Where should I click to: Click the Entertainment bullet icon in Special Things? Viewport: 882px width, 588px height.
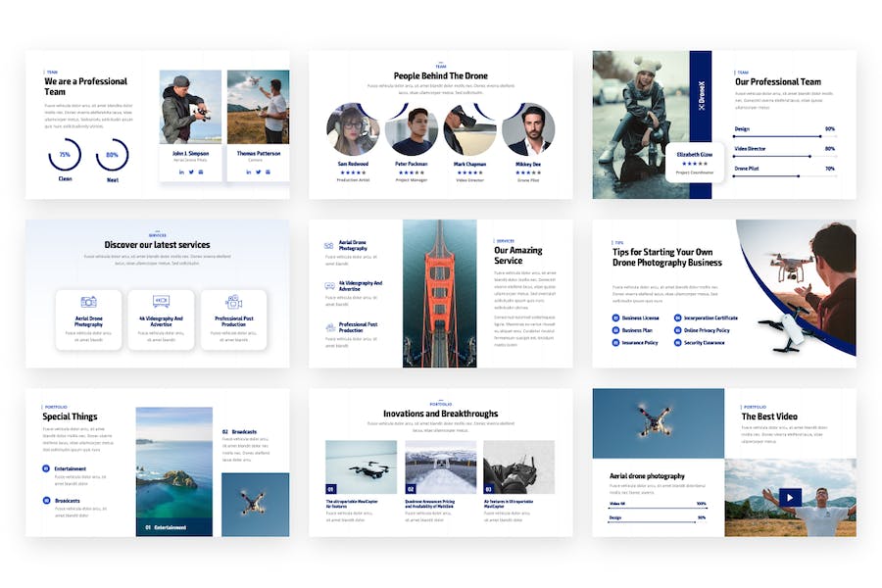tap(46, 468)
